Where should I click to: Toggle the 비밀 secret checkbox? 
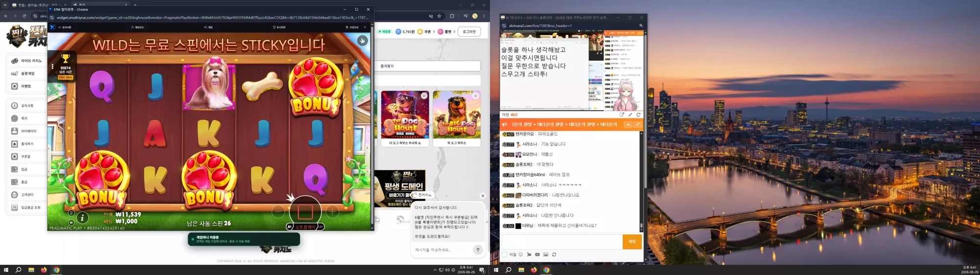click(x=505, y=254)
